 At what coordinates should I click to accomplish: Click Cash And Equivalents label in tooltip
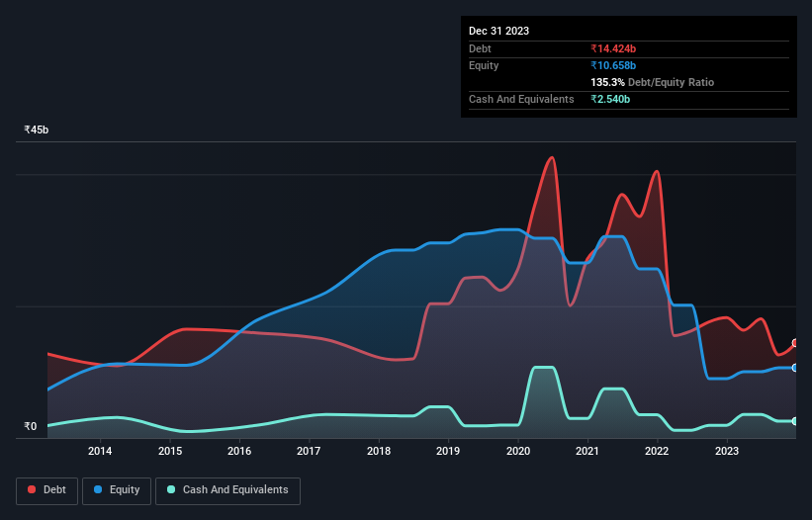tap(521, 99)
